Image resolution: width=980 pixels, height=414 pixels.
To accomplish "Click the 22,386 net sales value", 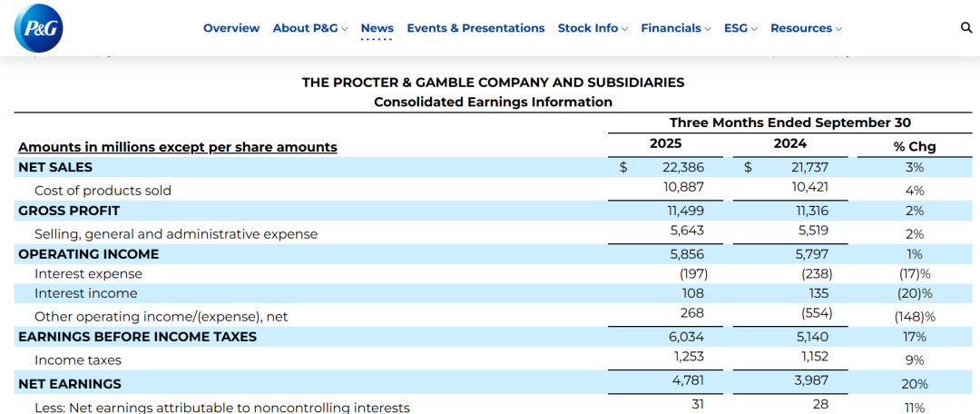I will coord(678,167).
